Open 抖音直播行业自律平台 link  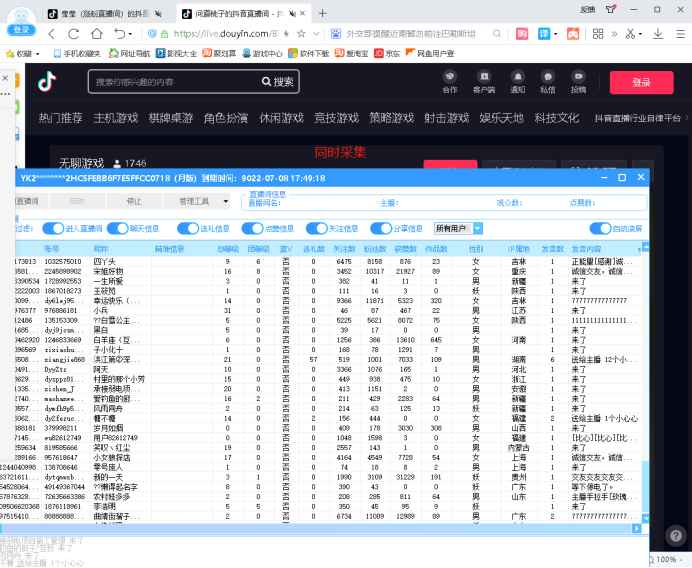tap(638, 118)
